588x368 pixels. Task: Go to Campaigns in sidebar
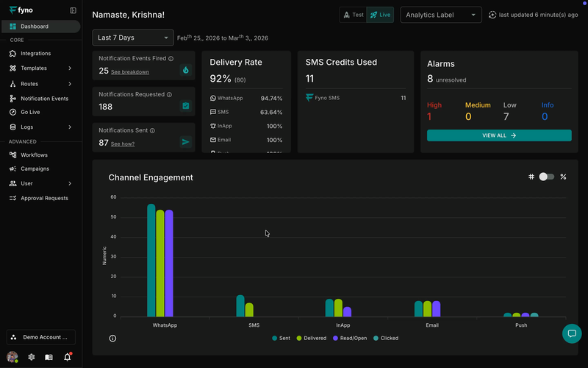(35, 169)
